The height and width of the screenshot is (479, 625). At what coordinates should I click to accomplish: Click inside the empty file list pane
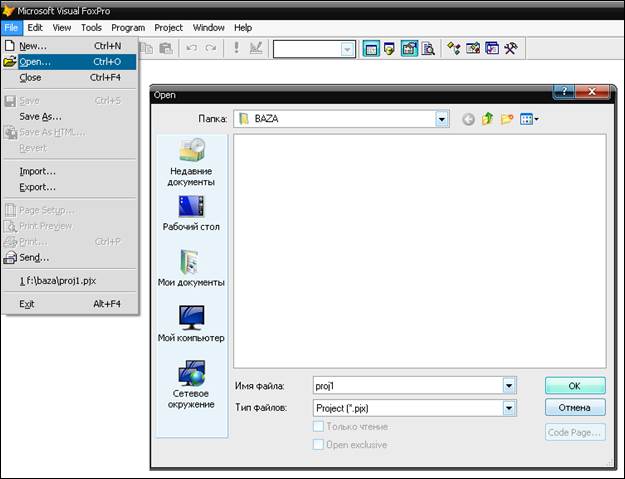[x=420, y=251]
